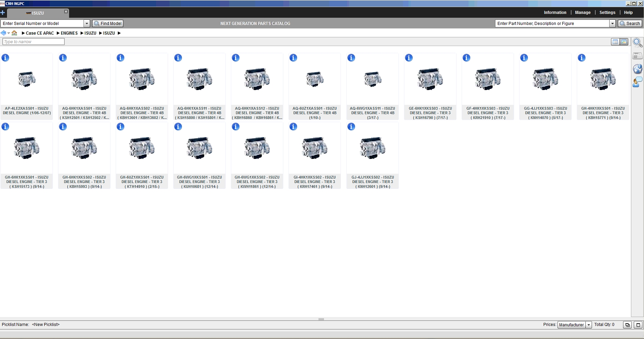The height and width of the screenshot is (339, 644).
Task: Click the Search button
Action: pos(630,23)
